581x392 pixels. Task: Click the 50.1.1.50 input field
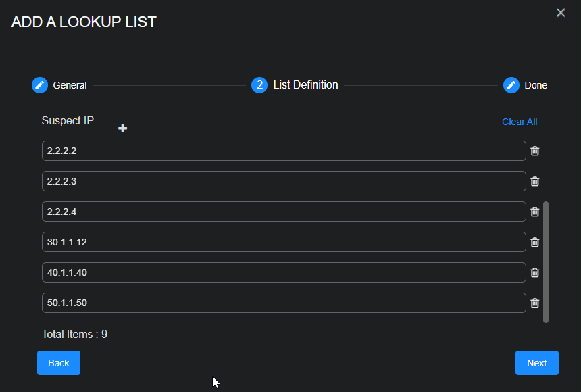[284, 303]
